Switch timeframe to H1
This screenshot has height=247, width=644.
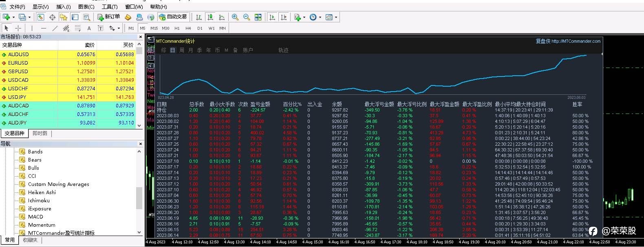click(x=177, y=28)
